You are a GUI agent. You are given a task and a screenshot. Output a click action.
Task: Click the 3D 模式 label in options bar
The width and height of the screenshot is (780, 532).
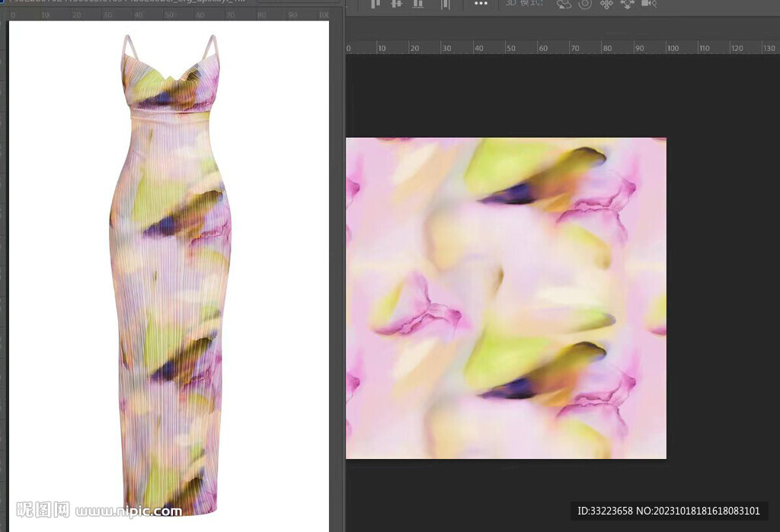click(x=524, y=4)
